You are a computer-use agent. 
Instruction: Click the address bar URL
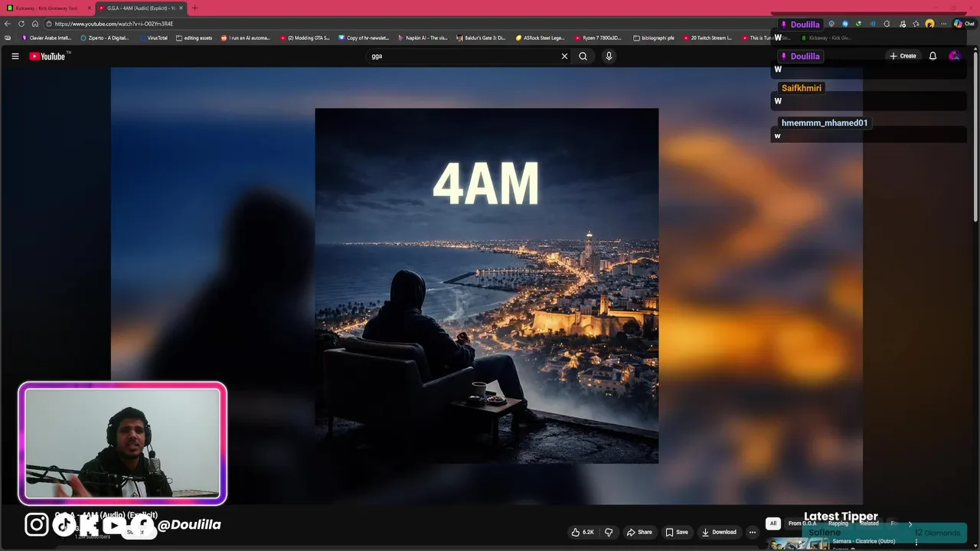(x=114, y=24)
